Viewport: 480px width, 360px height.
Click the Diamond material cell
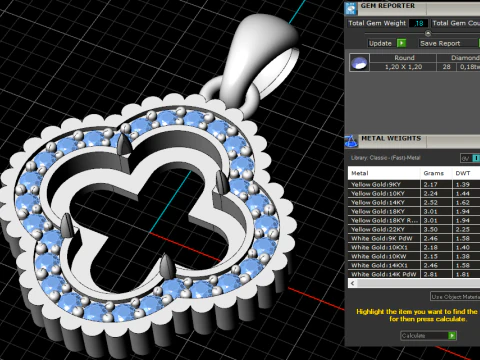click(x=459, y=58)
